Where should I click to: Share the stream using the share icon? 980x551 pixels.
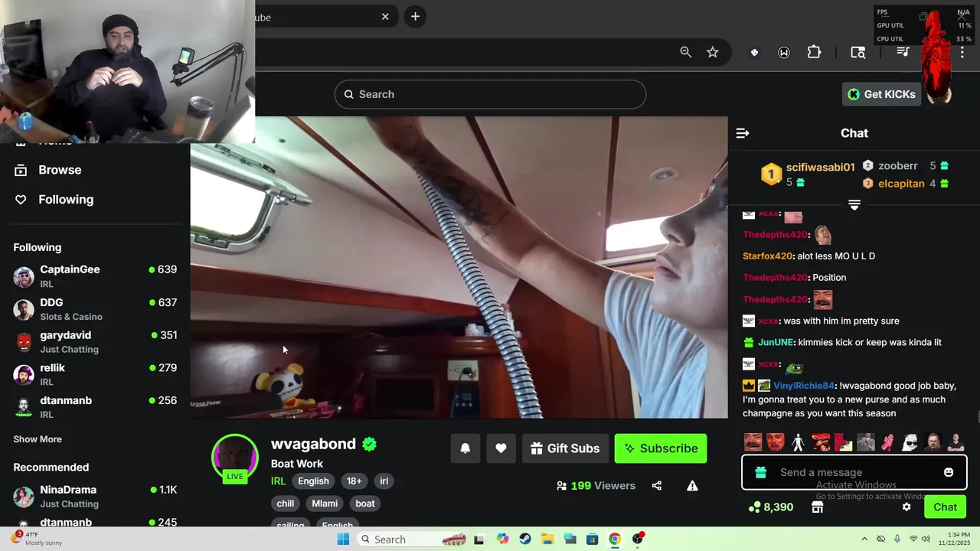(x=657, y=485)
